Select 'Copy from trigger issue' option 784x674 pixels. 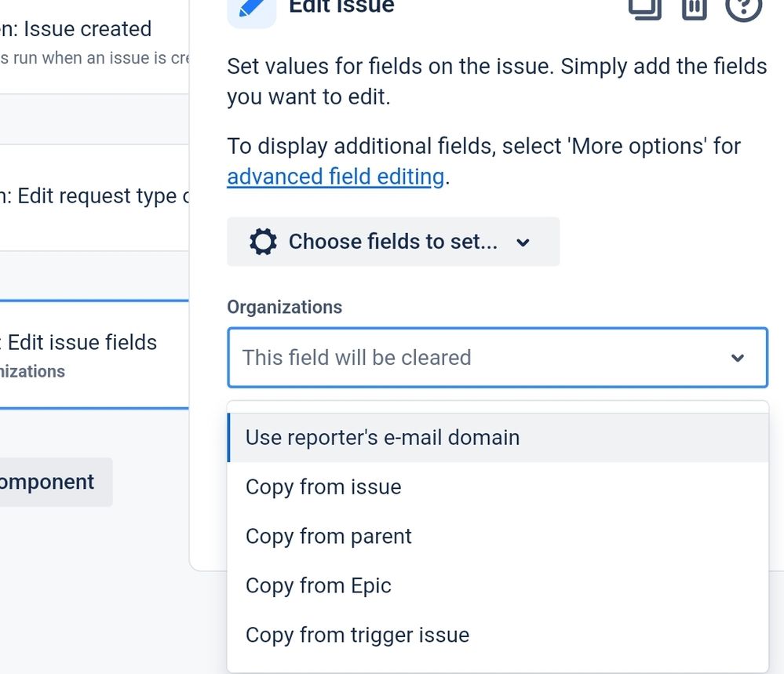point(357,635)
